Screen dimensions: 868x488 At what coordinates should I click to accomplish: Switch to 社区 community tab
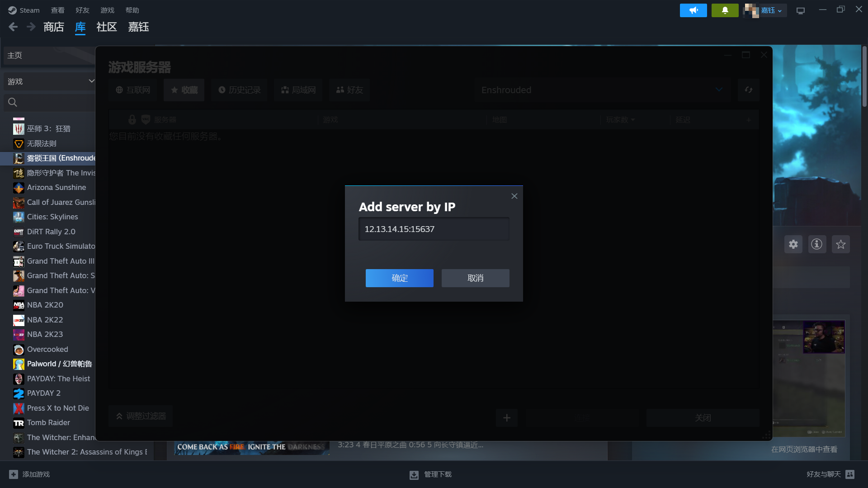107,27
